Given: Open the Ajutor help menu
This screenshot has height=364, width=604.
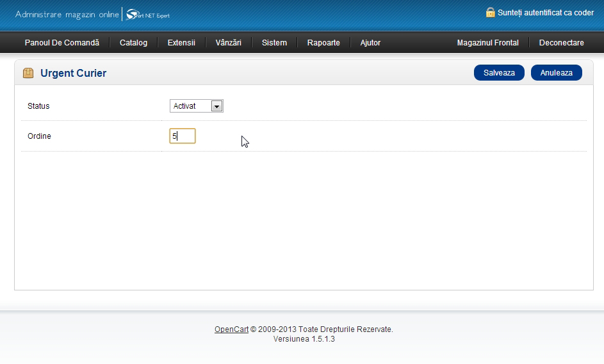Looking at the screenshot, I should (370, 43).
